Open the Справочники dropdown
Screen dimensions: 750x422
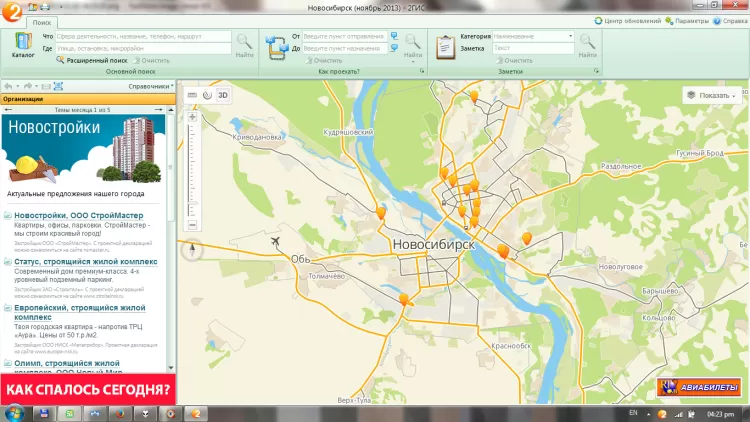pyautogui.click(x=151, y=86)
